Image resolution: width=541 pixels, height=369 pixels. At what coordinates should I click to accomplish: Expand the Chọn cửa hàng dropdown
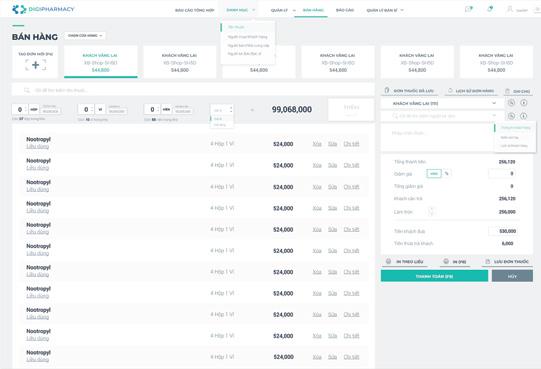[85, 36]
